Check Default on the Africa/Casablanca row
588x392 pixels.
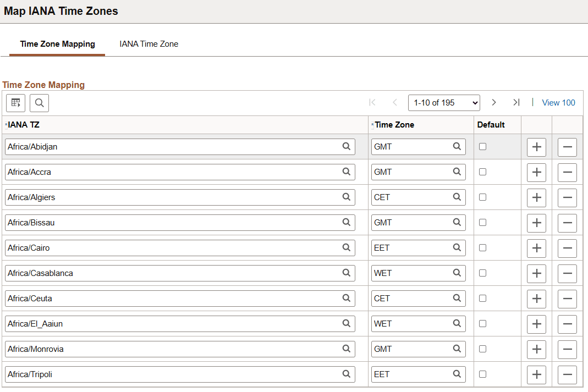pos(481,273)
